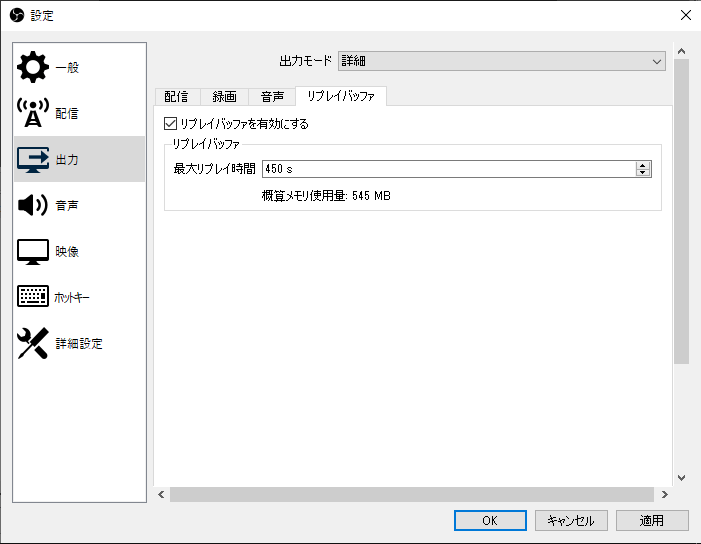Viewport: 701px width, 544px height.
Task: Click the vertical scrollbar thumb
Action: 681,211
